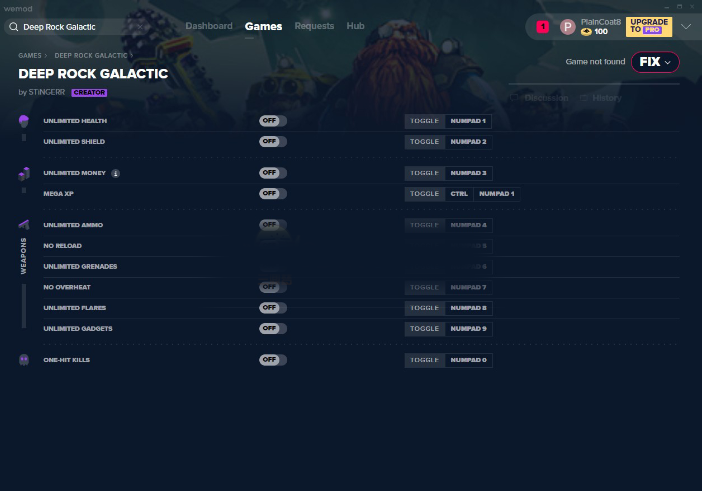
Task: Edit NUMPAD 9 hotkey for Unlimited Gadgets
Action: tap(468, 328)
